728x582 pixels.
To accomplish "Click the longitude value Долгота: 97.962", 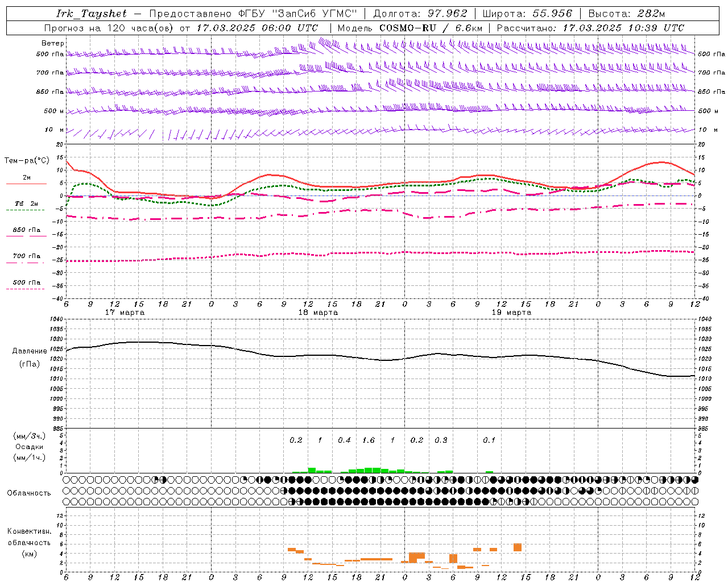I will (420, 14).
